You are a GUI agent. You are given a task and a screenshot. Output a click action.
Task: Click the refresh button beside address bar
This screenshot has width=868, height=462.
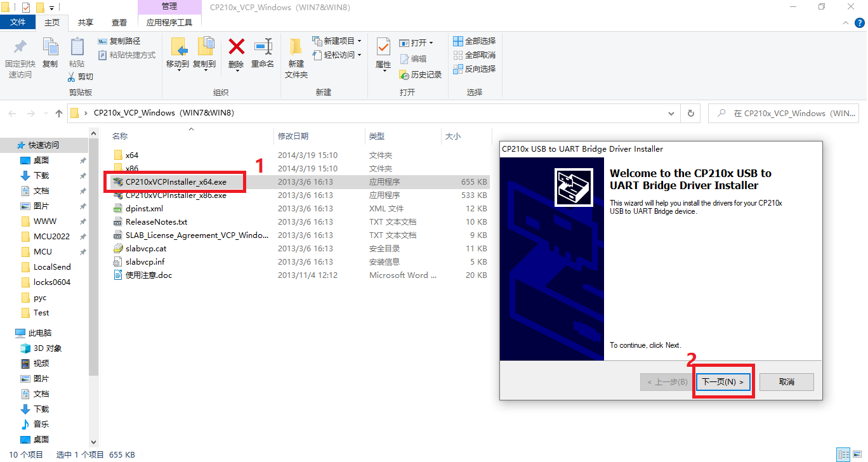[x=691, y=114]
